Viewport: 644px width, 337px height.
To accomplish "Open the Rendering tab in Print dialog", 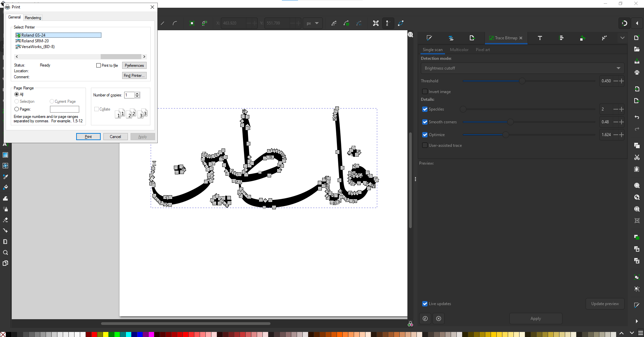I will click(x=33, y=17).
